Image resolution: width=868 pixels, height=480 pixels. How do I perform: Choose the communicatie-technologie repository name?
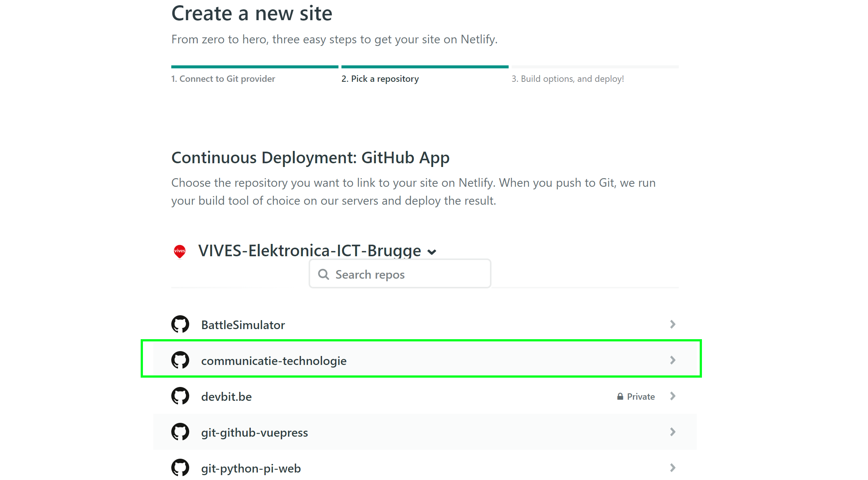[x=274, y=361]
